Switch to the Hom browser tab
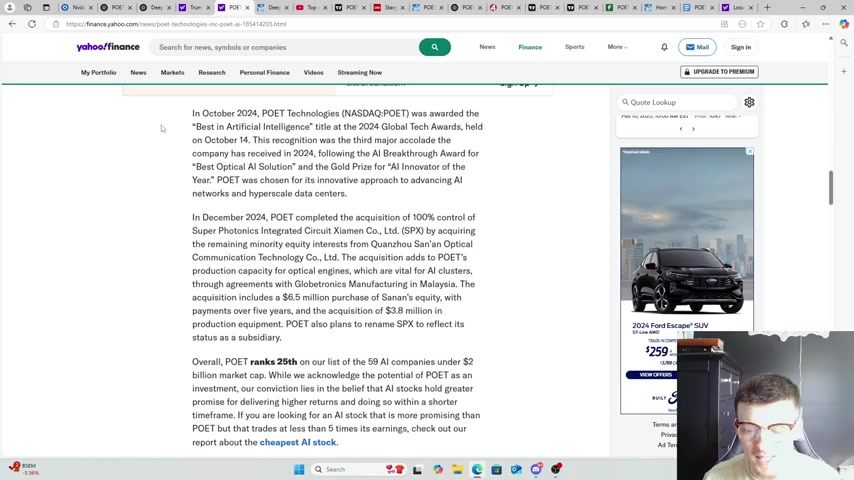 [x=658, y=8]
